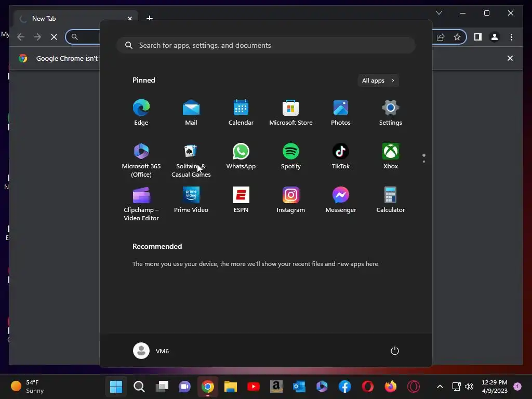Launch the Photos app

(341, 113)
